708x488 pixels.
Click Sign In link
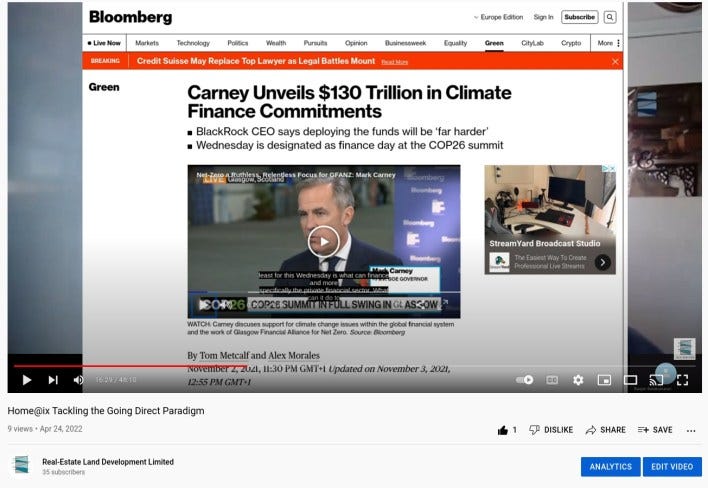[543, 17]
